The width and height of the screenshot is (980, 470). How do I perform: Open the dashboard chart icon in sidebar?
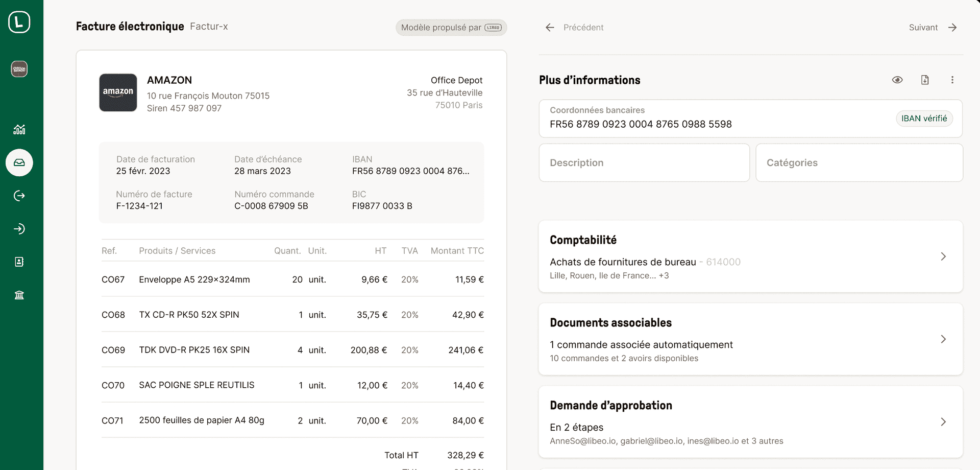click(19, 129)
